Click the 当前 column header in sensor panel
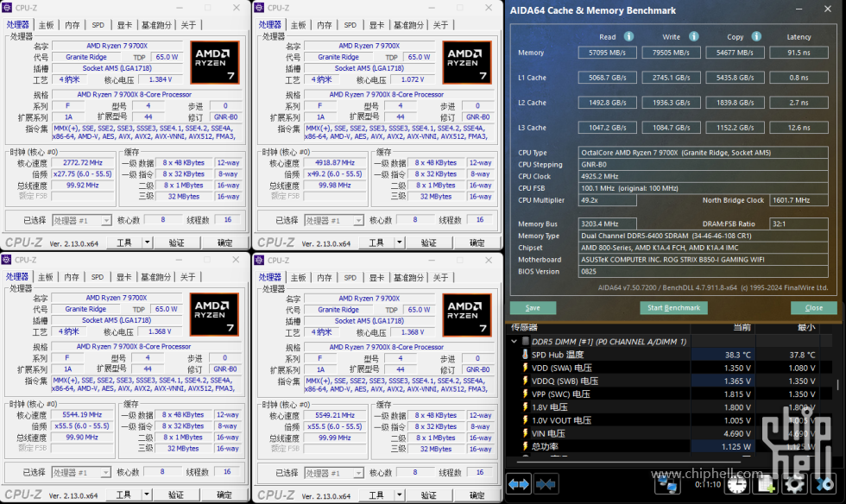 (x=723, y=328)
